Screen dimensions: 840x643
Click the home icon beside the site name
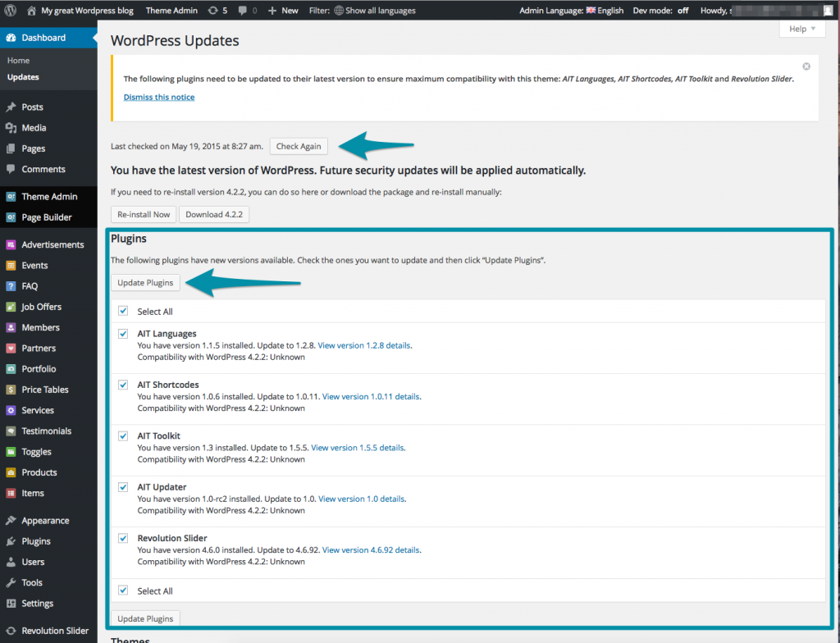[32, 10]
